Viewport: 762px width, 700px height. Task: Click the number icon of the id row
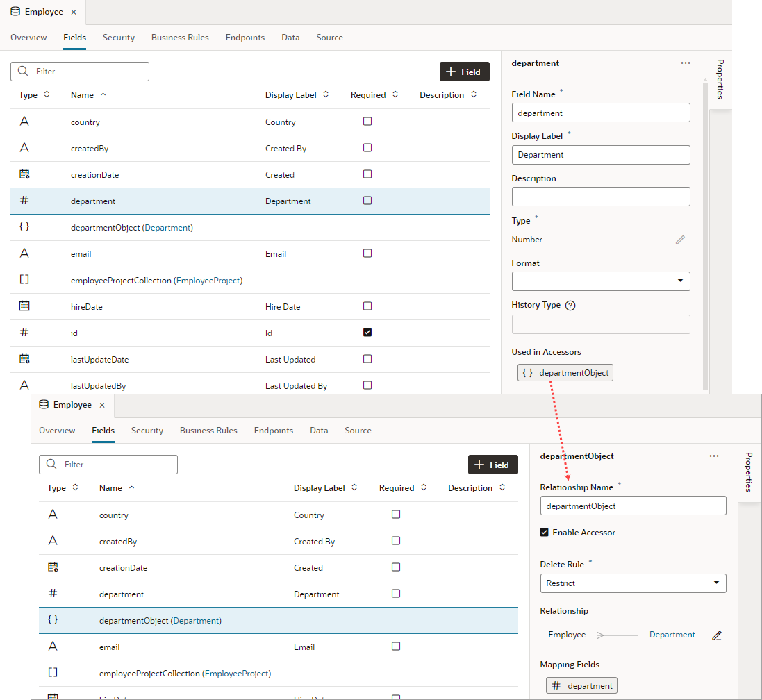24,332
